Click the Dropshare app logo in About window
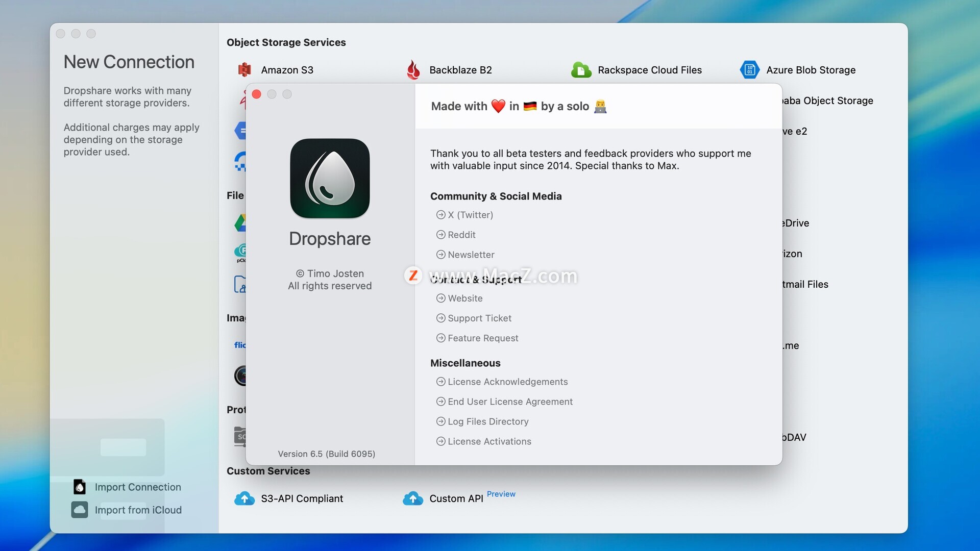The image size is (980, 551). tap(330, 178)
